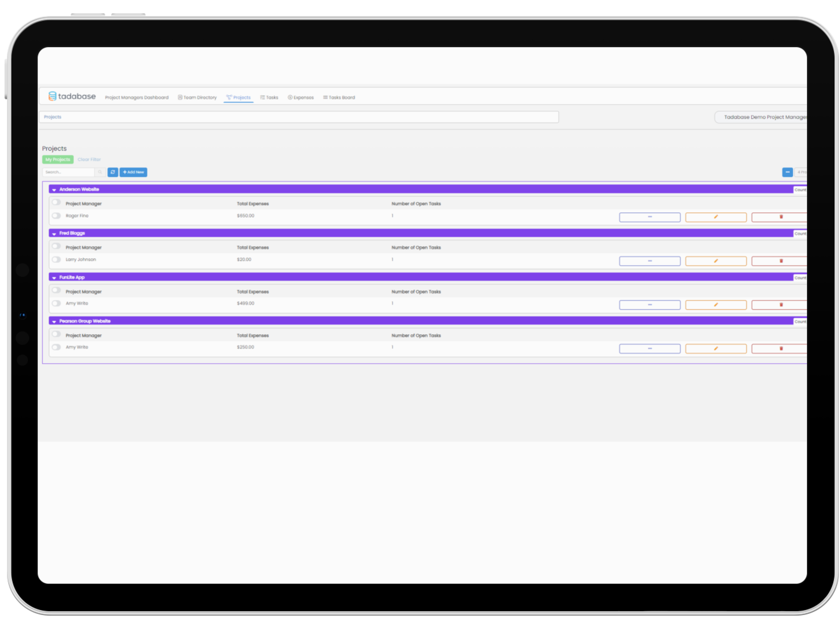Click the Fred Bloggs group title
This screenshot has width=840, height=630.
[x=72, y=233]
